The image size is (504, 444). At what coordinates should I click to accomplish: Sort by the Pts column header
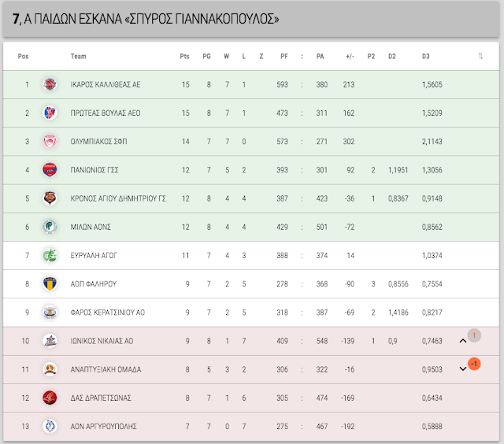click(x=184, y=56)
